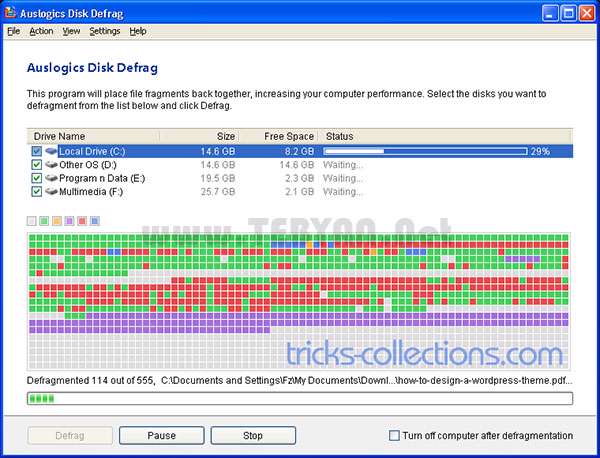This screenshot has height=458, width=600.
Task: Uncheck the Multimedia (F:) checkbox
Action: pyautogui.click(x=37, y=191)
